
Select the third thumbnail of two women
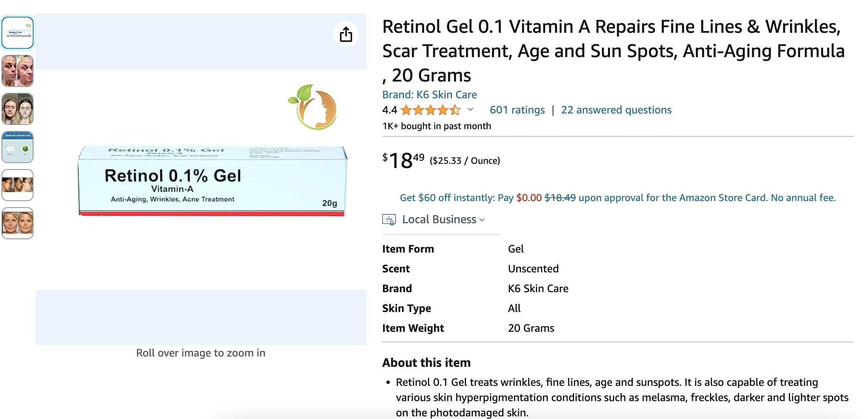tap(18, 109)
